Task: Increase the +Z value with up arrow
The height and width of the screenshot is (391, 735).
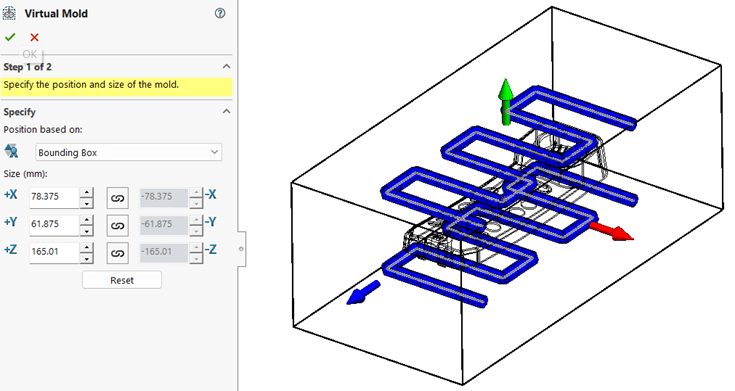Action: tap(86, 248)
